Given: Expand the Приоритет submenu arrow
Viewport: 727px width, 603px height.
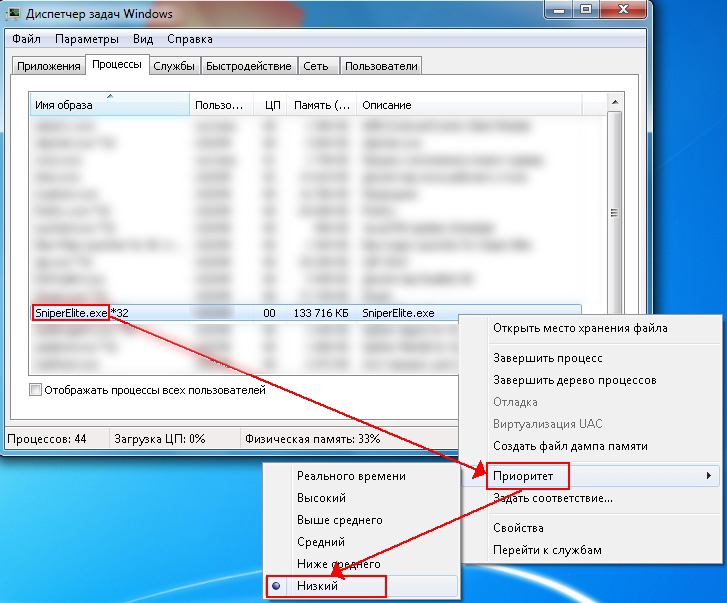Looking at the screenshot, I should [709, 476].
